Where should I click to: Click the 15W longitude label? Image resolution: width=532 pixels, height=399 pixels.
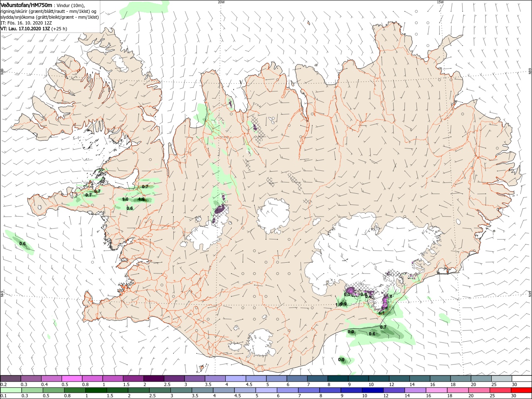[x=440, y=2]
